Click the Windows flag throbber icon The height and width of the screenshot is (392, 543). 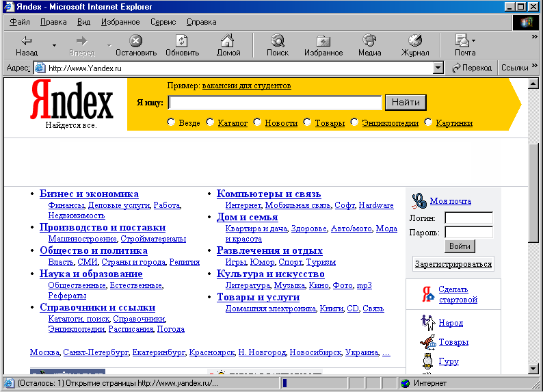pos(526,22)
